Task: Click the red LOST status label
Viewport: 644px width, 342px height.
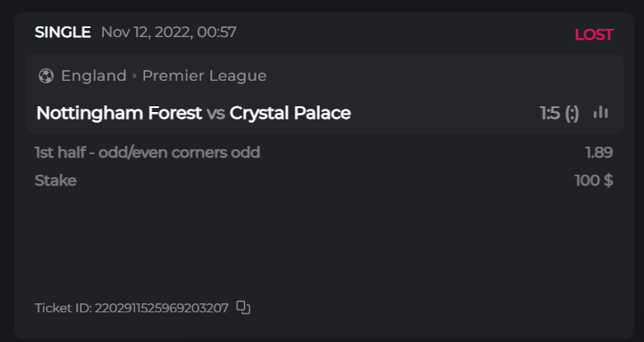Action: click(594, 35)
